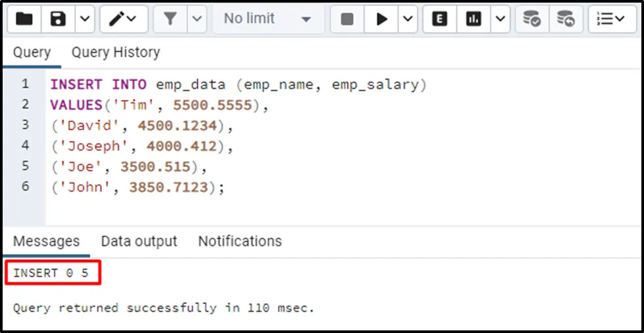This screenshot has height=333, width=644.
Task: Open the pencil edit menu
Action: (x=122, y=19)
